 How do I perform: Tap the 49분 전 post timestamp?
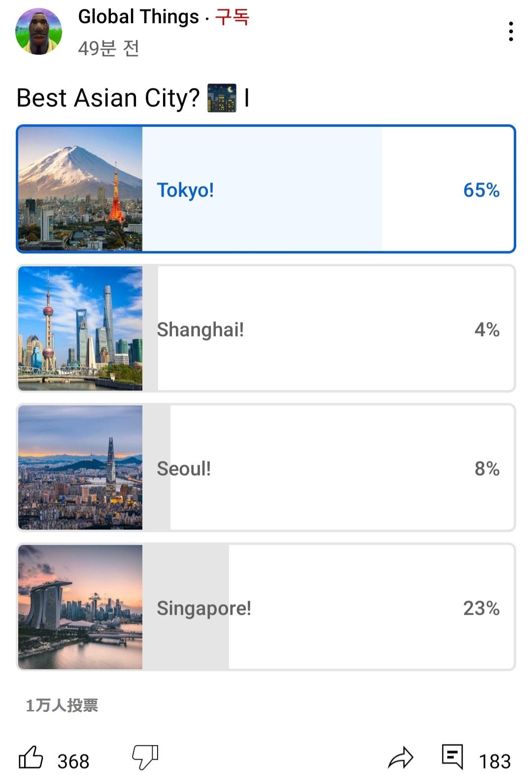click(108, 48)
